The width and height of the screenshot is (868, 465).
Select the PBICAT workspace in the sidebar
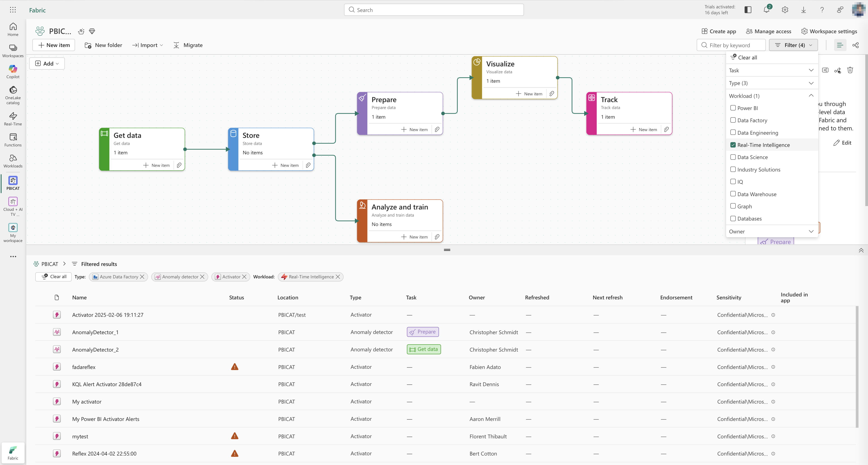tap(13, 183)
